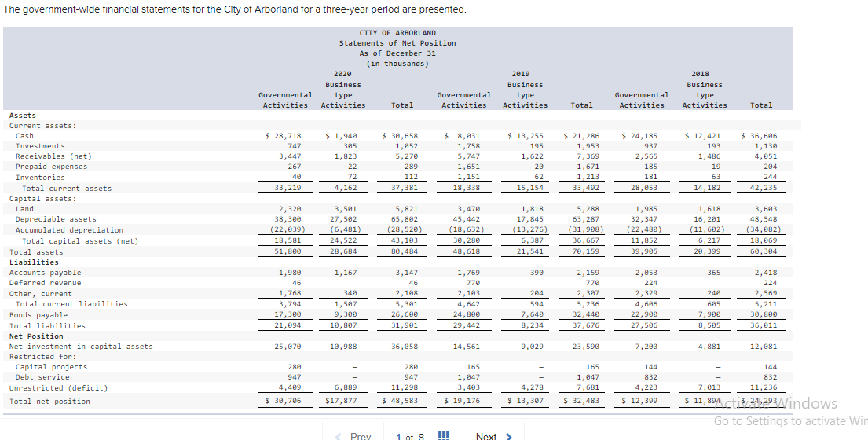Click the 'Total liabilities' row label
The image size is (868, 440).
(47, 326)
